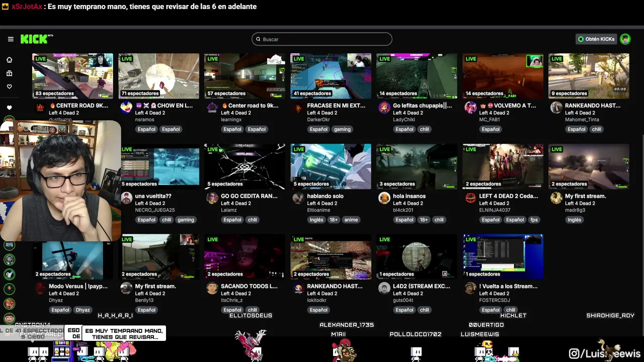The width and height of the screenshot is (644, 362).
Task: Open stream thumbnail with 71 espectadores
Action: (159, 76)
